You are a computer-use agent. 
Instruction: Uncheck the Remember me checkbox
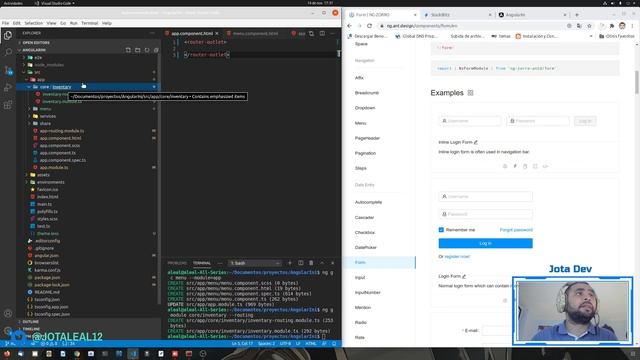tap(441, 230)
